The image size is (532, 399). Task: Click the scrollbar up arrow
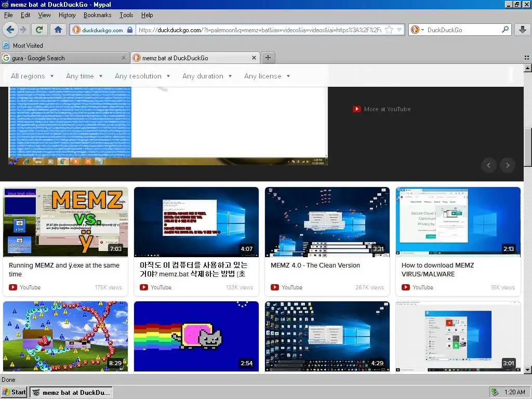[x=528, y=68]
